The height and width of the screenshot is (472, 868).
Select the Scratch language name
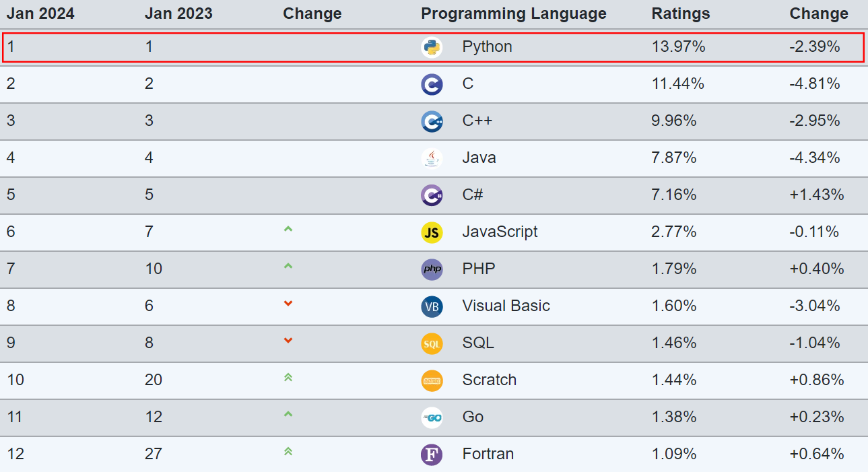tap(490, 380)
